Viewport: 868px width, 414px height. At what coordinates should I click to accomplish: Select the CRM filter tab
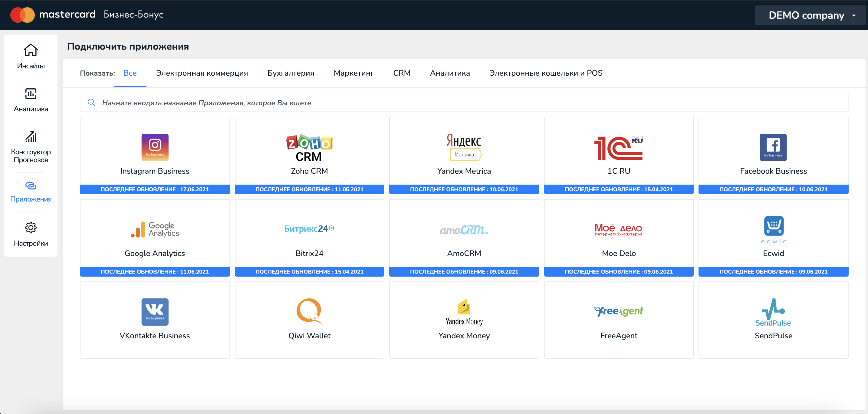[x=401, y=73]
